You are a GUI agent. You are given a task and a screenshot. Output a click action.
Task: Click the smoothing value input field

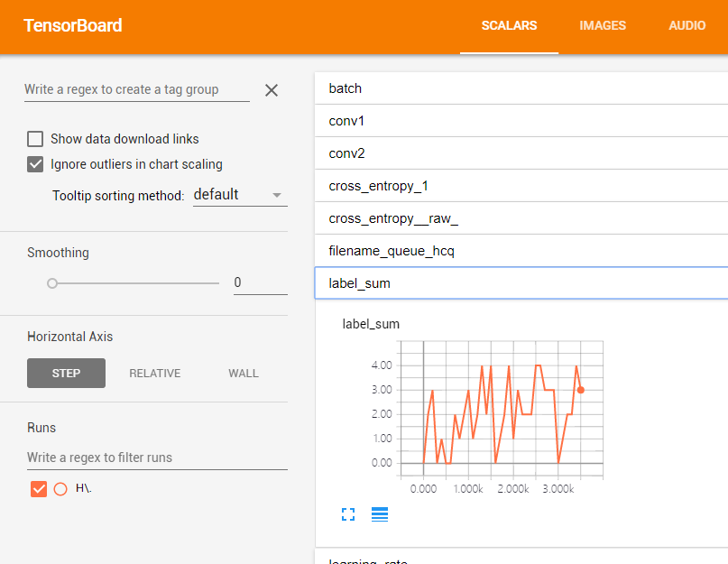tap(261, 282)
